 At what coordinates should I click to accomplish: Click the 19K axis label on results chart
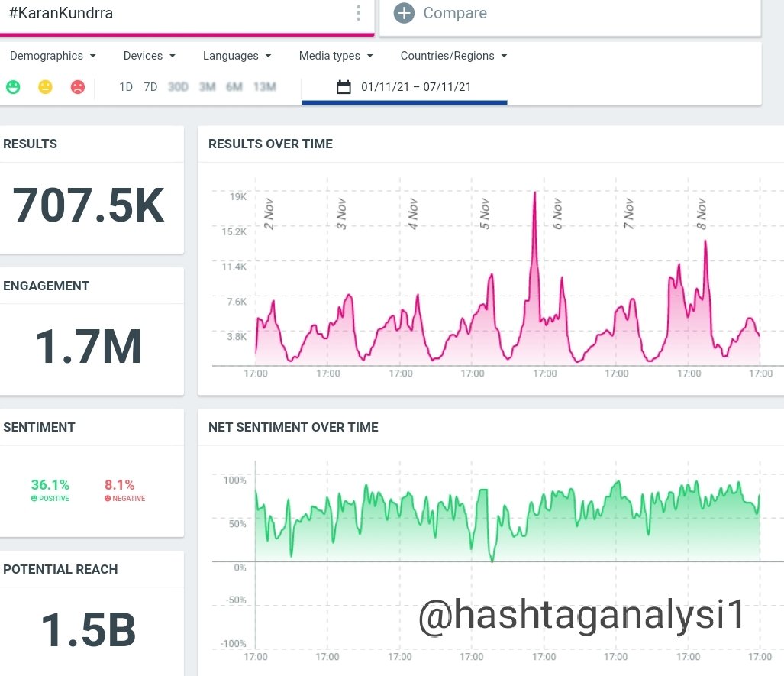(238, 197)
